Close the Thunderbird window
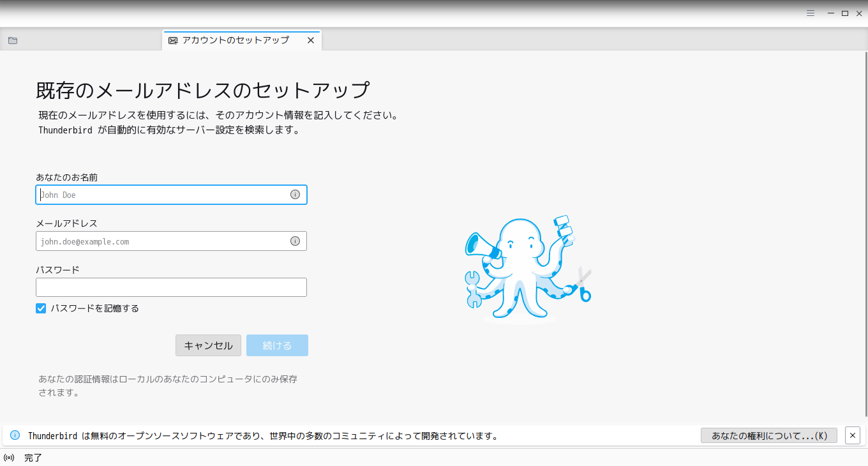 tap(859, 13)
